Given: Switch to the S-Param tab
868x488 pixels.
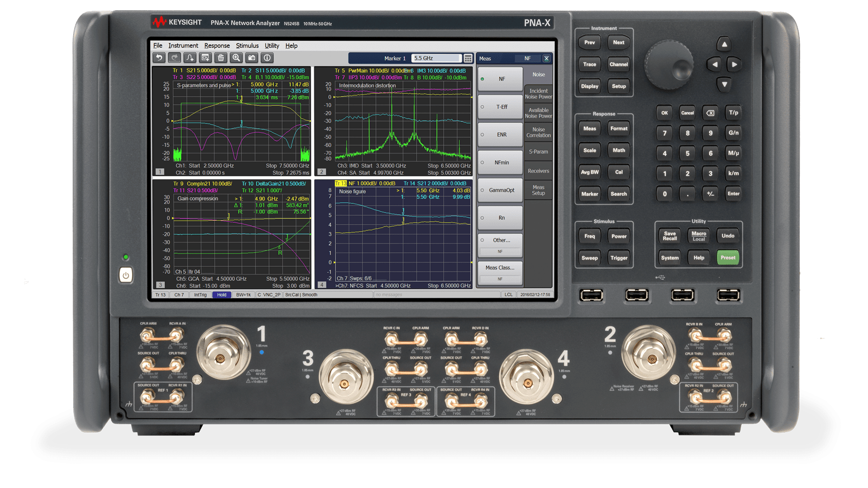Looking at the screenshot, I should [x=539, y=152].
